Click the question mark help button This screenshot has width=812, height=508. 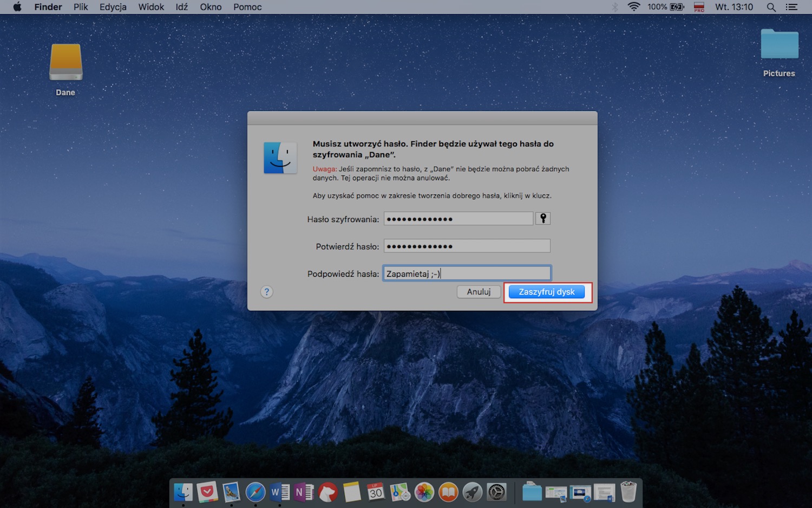[266, 292]
